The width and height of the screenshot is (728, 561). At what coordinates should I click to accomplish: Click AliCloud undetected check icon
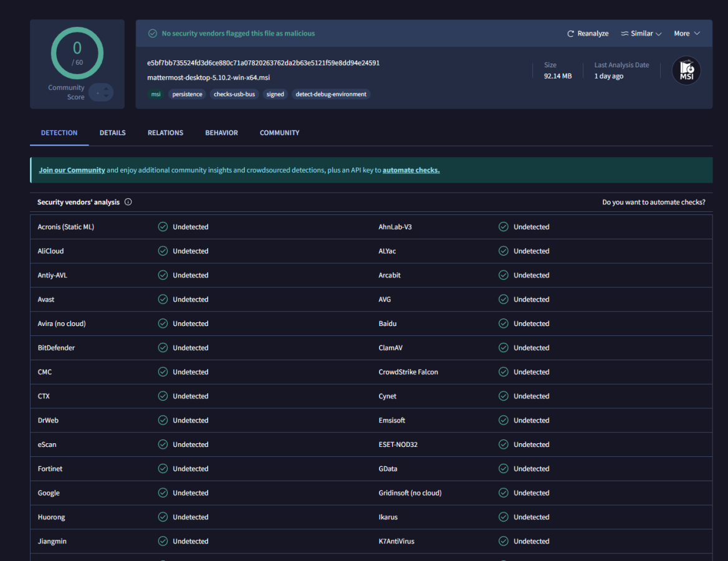163,251
